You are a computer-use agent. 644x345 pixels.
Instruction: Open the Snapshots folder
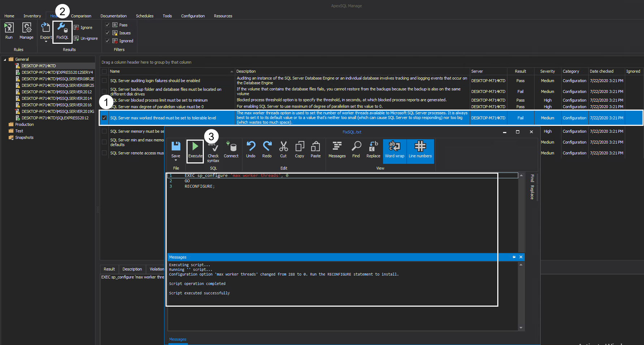point(24,137)
